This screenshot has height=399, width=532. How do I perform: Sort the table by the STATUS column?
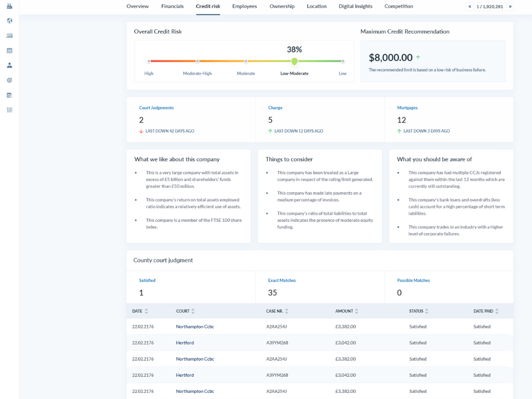point(427,311)
